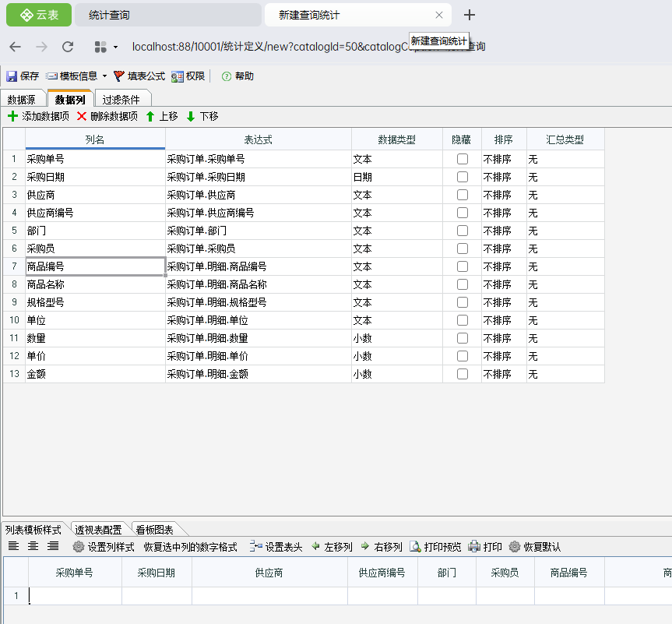Screen dimensions: 672x624
Task: Expand the 模板信息 dropdown menu
Action: coord(104,76)
